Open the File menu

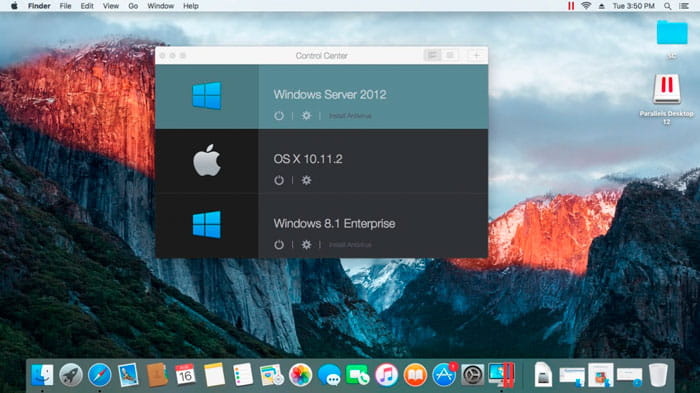click(x=65, y=6)
